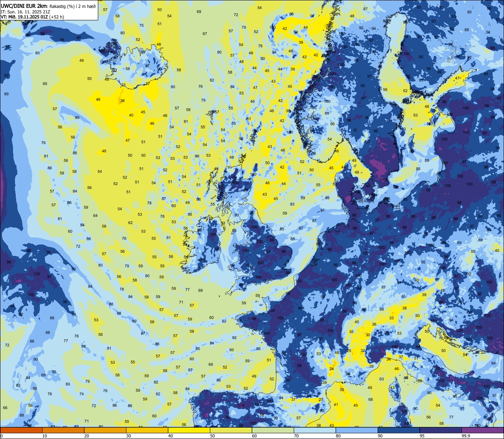Screen dimensions: 504x439
Task: Click the medium blue 80–90 legend segment
Action: (x=356, y=430)
